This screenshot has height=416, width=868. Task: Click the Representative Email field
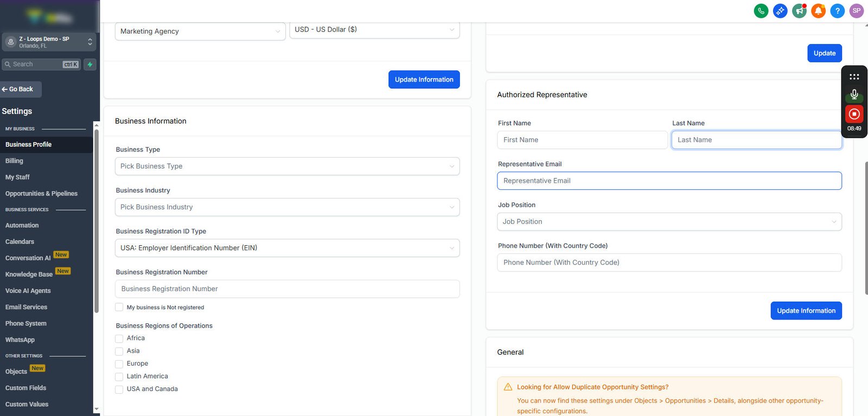(x=669, y=181)
